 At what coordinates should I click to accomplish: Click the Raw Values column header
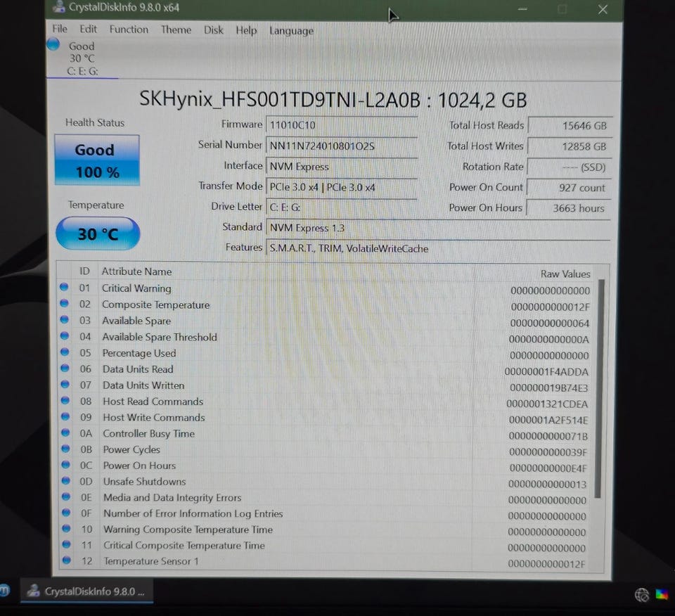565,274
